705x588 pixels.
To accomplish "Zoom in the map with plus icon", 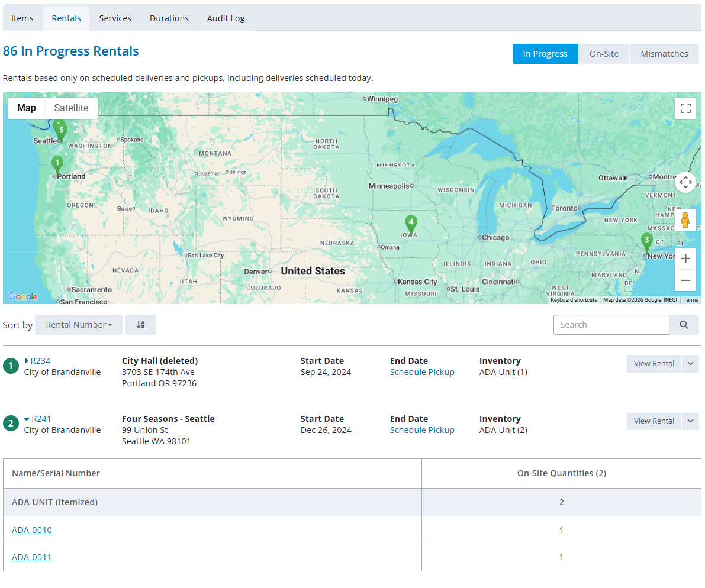I will 685,259.
